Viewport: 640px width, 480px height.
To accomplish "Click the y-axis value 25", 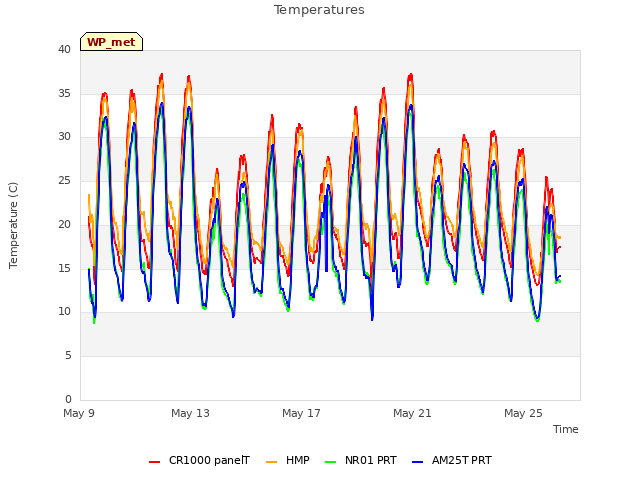I will pos(64,180).
